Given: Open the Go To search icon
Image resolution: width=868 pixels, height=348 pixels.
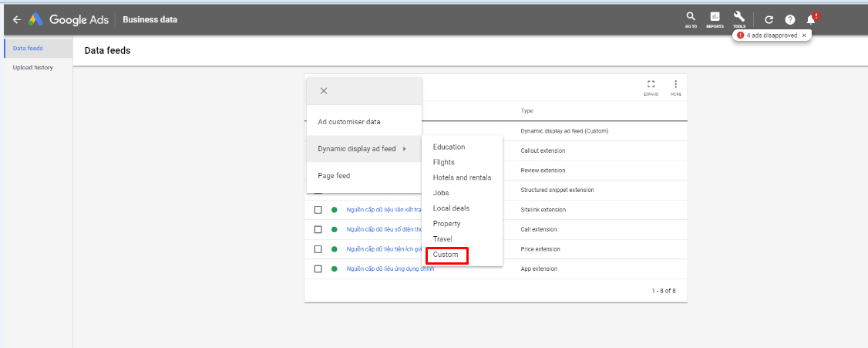Looking at the screenshot, I should [691, 19].
